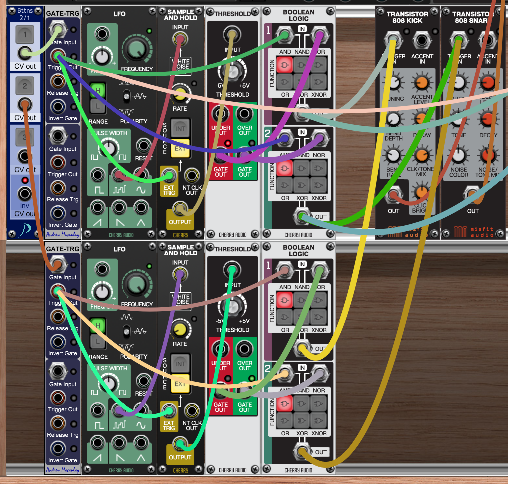Click upper LFO square wave output jack
Screen dimensions: 508x484
pos(98,175)
